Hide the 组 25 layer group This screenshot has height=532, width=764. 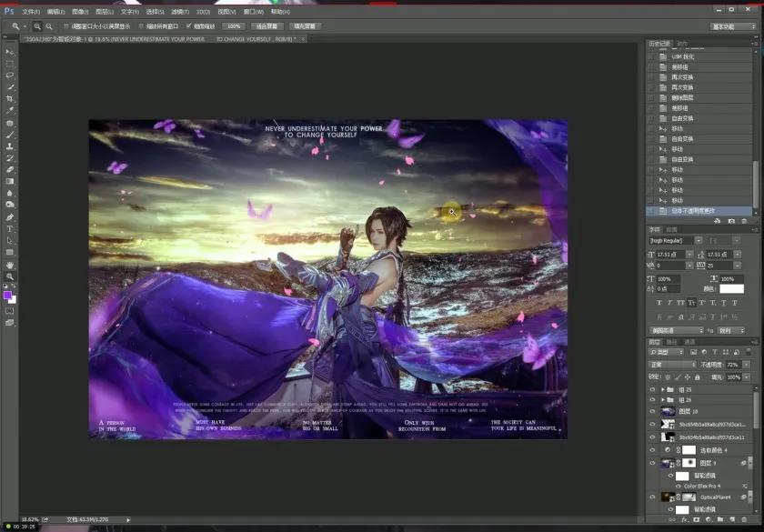652,389
